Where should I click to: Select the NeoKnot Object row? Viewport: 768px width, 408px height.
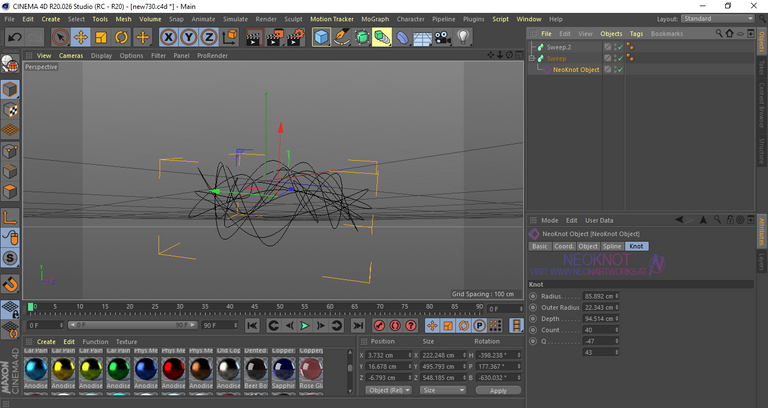click(x=576, y=70)
